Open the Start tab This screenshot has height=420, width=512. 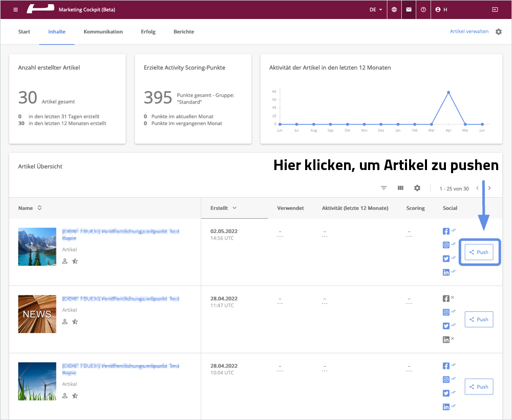(x=24, y=32)
